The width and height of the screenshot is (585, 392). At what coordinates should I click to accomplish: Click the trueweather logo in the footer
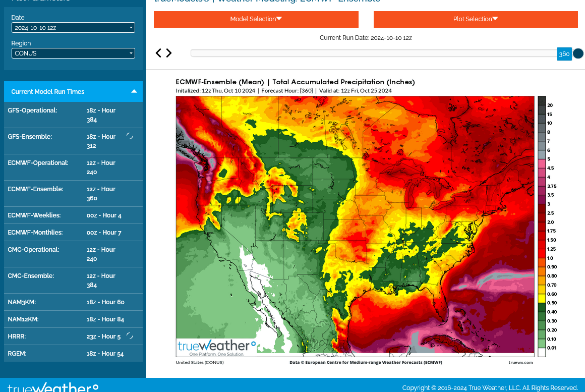(x=53, y=387)
